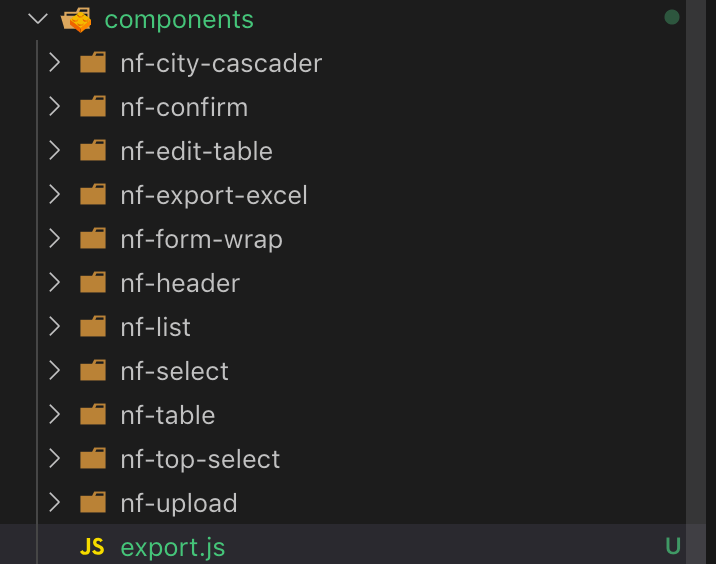716x564 pixels.
Task: Click the components folder brick icon
Action: 76,20
